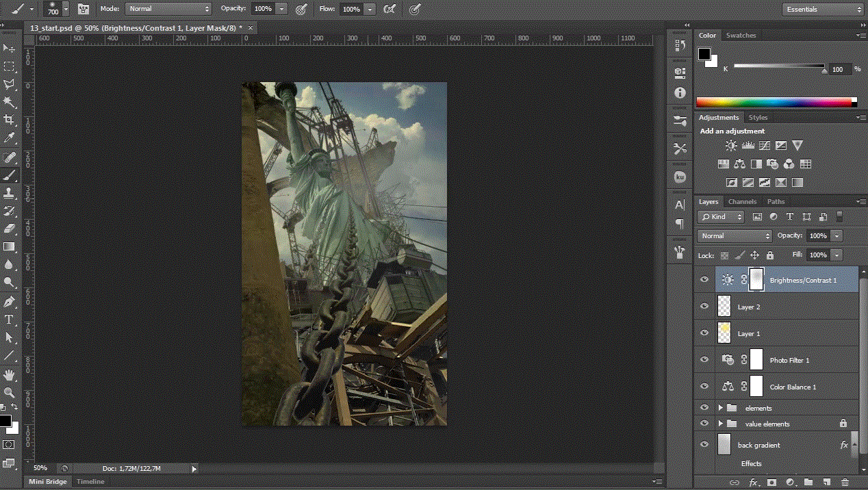The height and width of the screenshot is (490, 868).
Task: Hide Layer 2 with its eye icon
Action: tap(704, 307)
